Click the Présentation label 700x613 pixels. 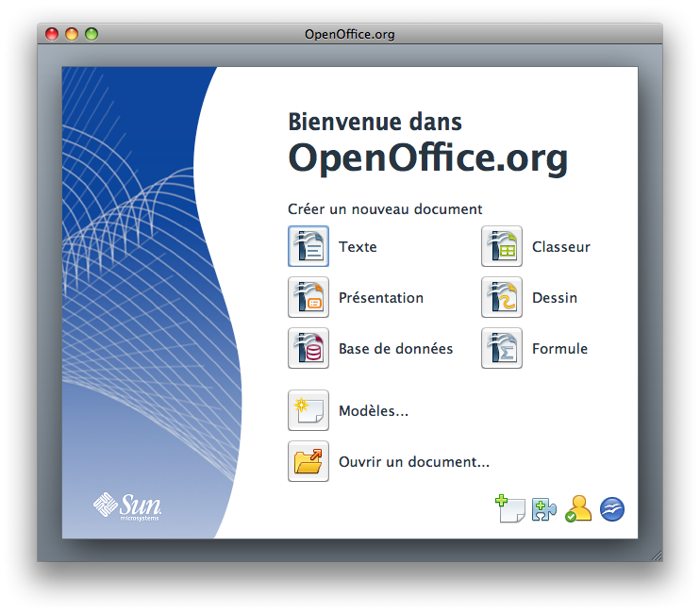[x=381, y=298]
